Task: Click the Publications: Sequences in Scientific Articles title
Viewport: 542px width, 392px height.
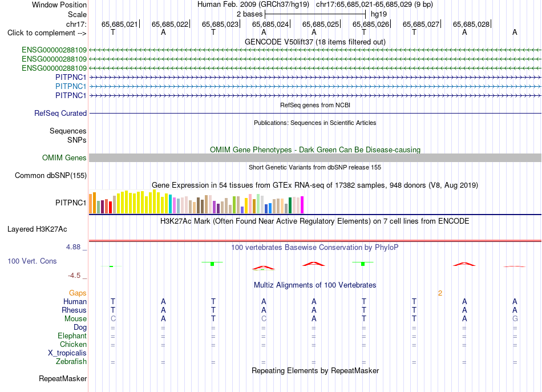Action: pos(315,123)
